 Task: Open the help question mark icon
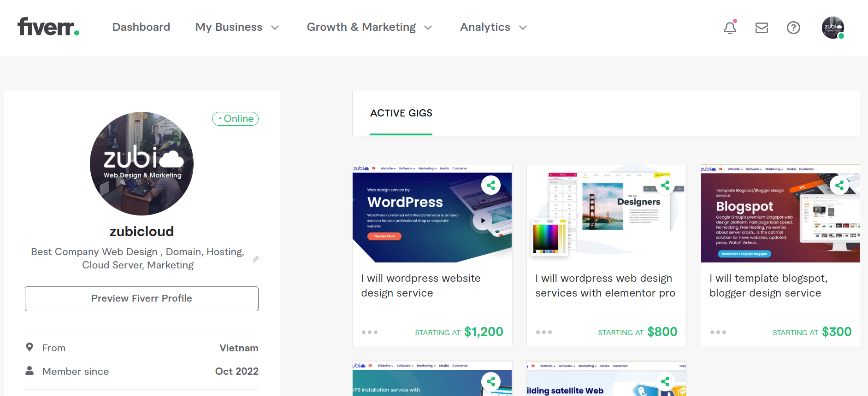point(793,28)
